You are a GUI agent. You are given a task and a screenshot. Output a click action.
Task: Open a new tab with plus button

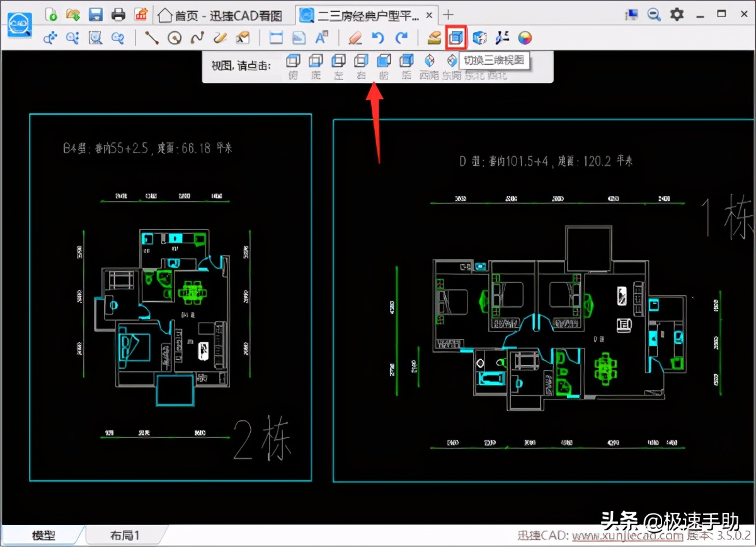coord(448,14)
